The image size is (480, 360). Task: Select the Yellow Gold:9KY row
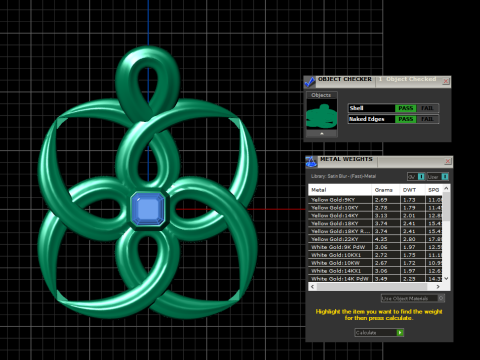coord(375,200)
